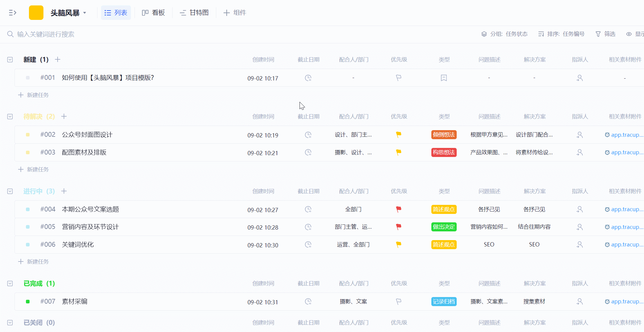
Task: Click the yellow project logo icon
Action: 36,13
